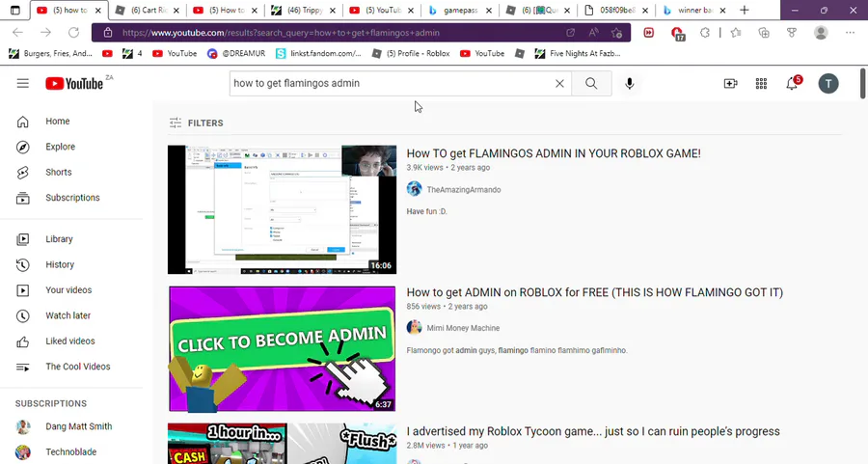Open Technoblade subscription
The image size is (868, 464).
pyautogui.click(x=71, y=451)
